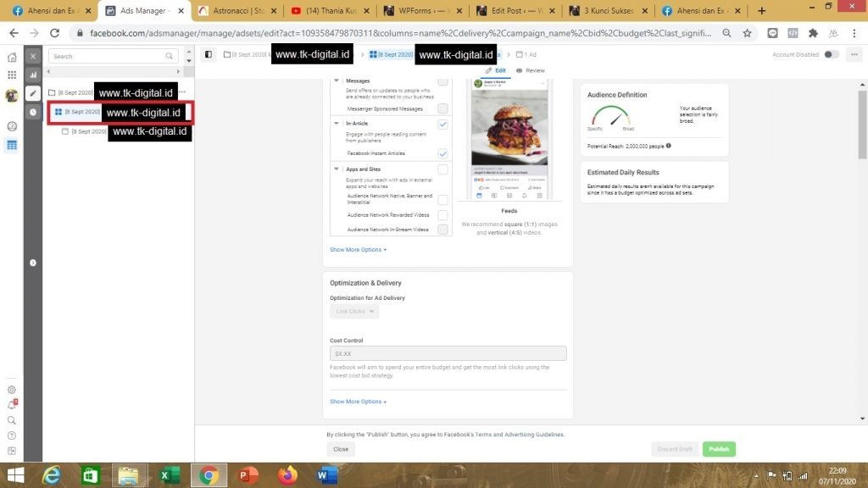This screenshot has width=868, height=488.
Task: Open Facebook's Advertising Guidelines link
Action: tap(531, 434)
